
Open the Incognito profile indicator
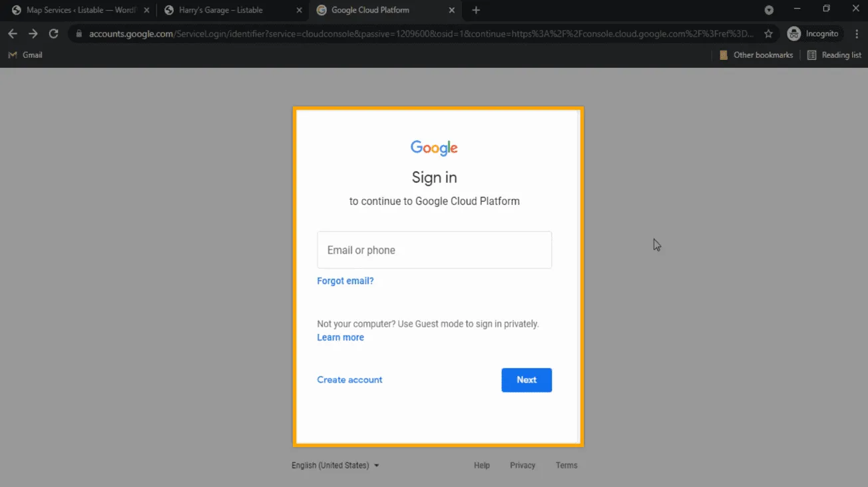click(x=814, y=34)
